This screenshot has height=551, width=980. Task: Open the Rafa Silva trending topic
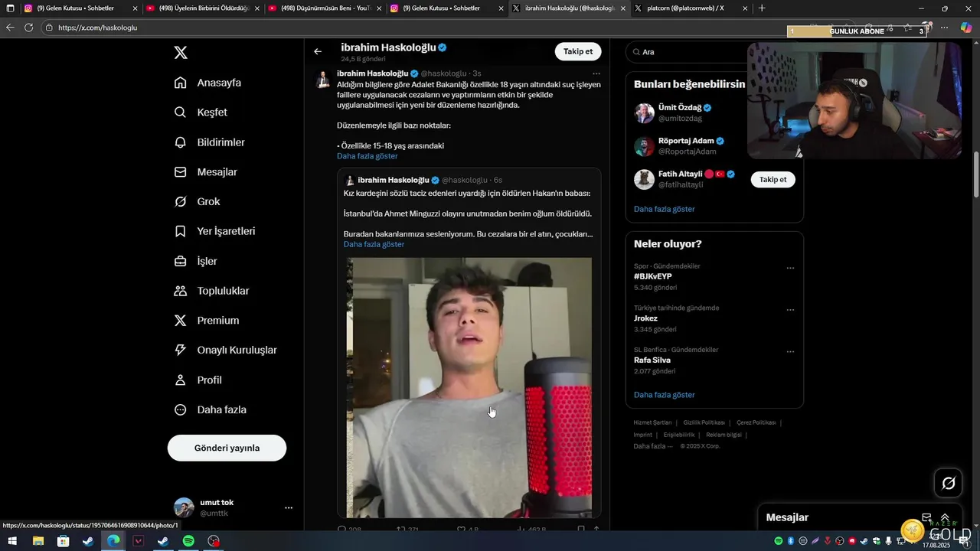click(x=652, y=360)
